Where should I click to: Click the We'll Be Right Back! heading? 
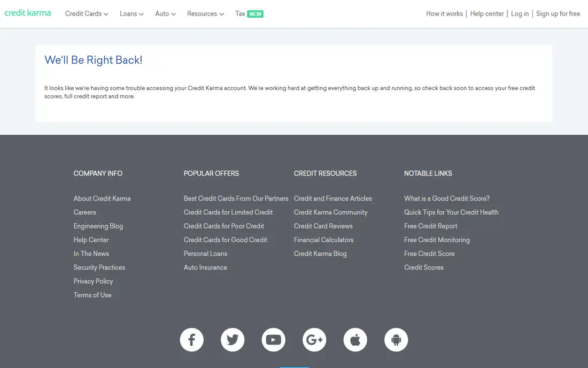94,60
